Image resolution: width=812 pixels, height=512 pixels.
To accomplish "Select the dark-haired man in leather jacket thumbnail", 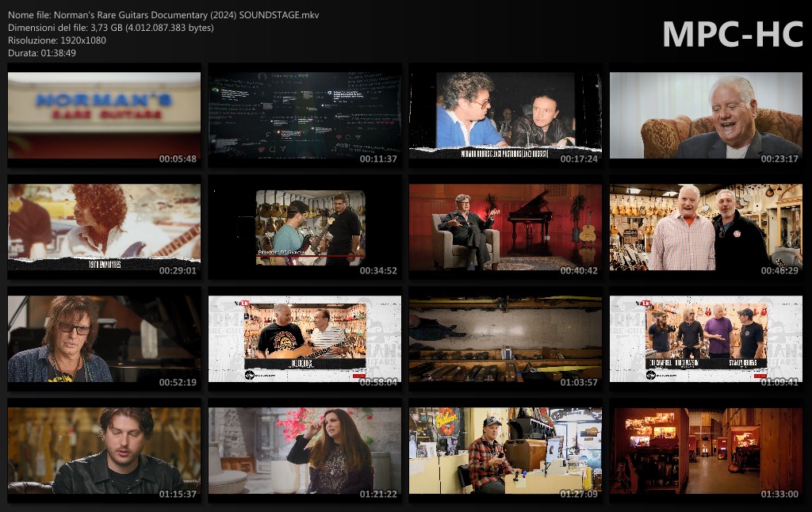I will tap(104, 451).
